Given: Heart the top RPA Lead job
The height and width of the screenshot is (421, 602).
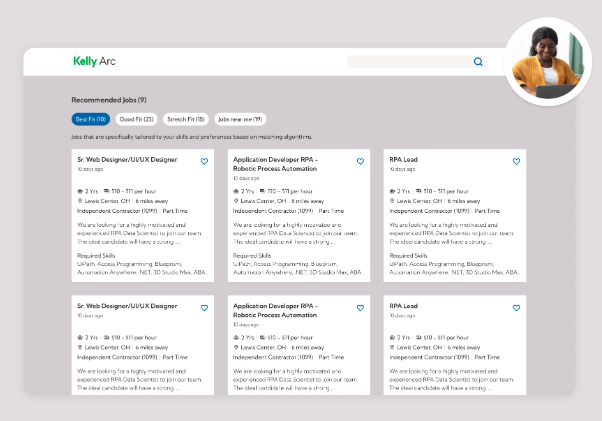Looking at the screenshot, I should [x=516, y=161].
